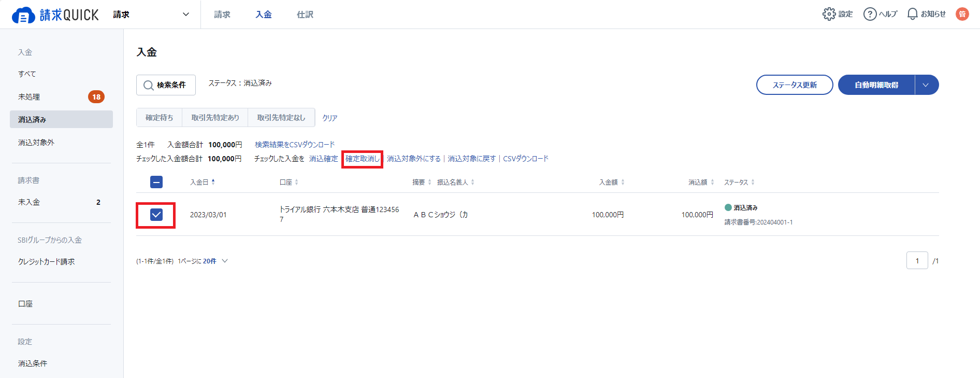Click the トライアル銀行 六本木支店 account cell

pyautogui.click(x=339, y=214)
